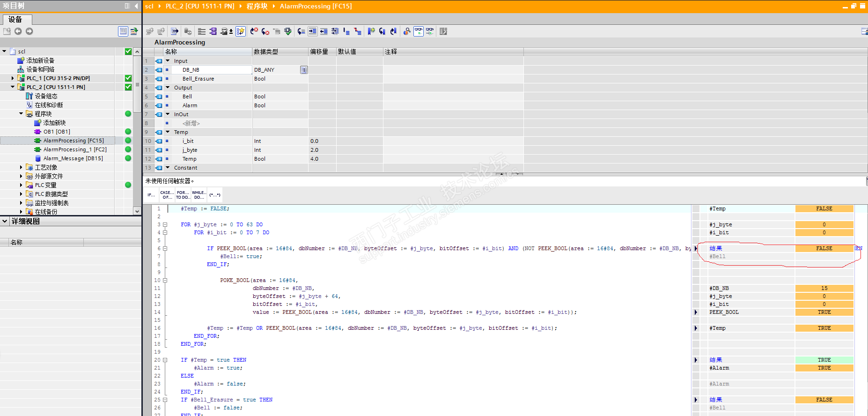Expand the PLC_1 [CPU 315-2 PN/DP] node
The width and height of the screenshot is (868, 416).
pos(13,78)
